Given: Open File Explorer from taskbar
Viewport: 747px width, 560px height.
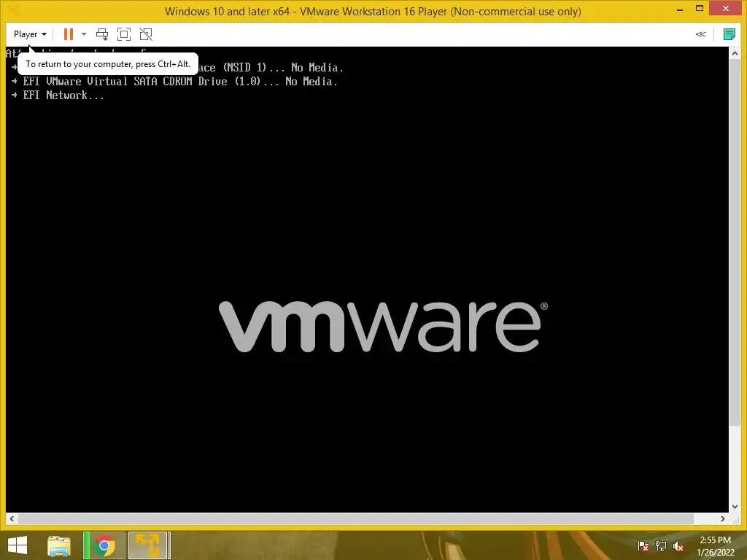Looking at the screenshot, I should pyautogui.click(x=59, y=545).
